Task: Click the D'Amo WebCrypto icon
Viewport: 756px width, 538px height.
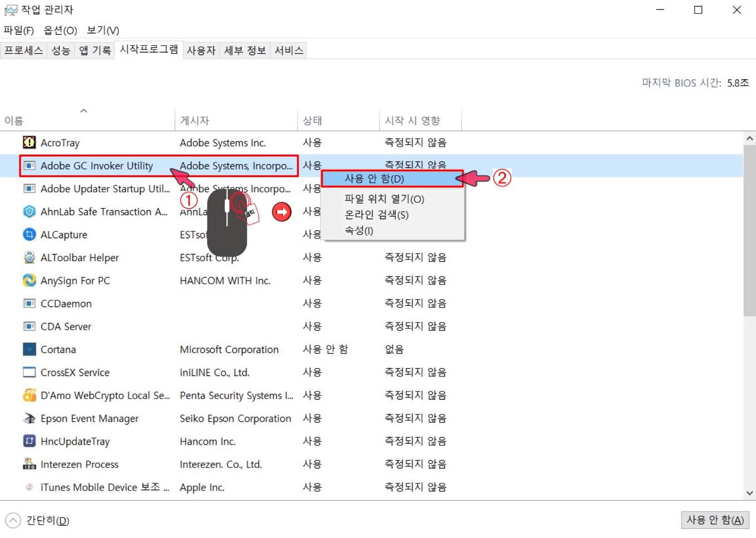Action: point(29,395)
